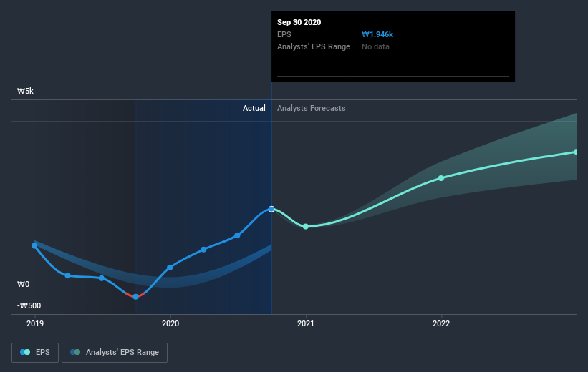The image size is (588, 372).
Task: Click the 2021 forecast EPS data point
Action: [x=306, y=226]
